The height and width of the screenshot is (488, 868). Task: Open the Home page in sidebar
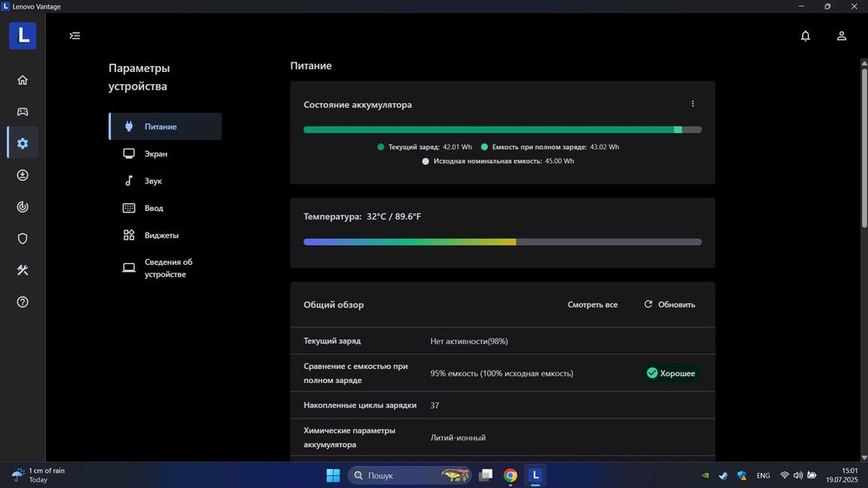point(23,80)
